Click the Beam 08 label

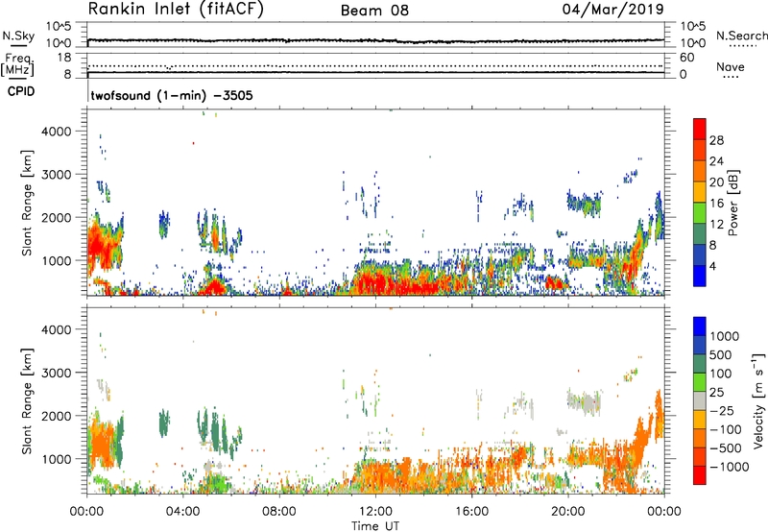(374, 11)
